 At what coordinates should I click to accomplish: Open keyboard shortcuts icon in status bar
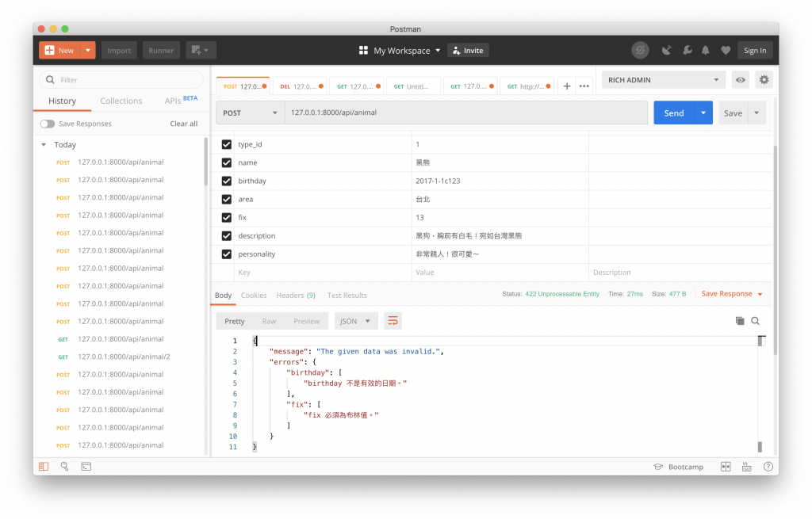pyautogui.click(x=747, y=467)
